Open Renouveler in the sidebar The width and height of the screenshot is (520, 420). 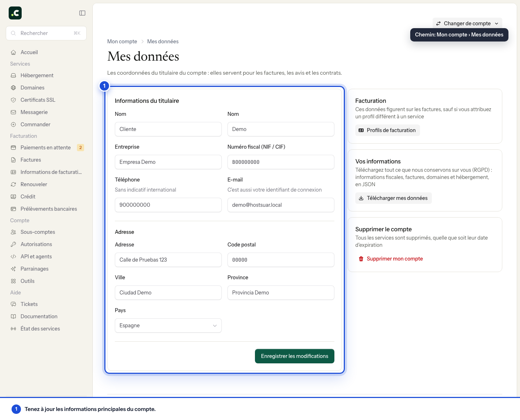coord(46,184)
